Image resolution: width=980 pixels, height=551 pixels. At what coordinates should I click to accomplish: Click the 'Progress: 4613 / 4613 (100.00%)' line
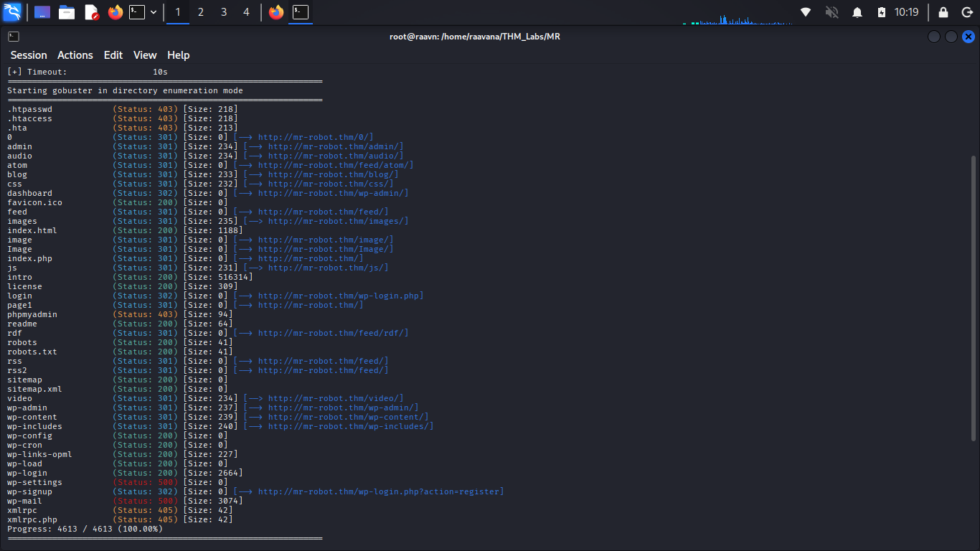click(85, 529)
